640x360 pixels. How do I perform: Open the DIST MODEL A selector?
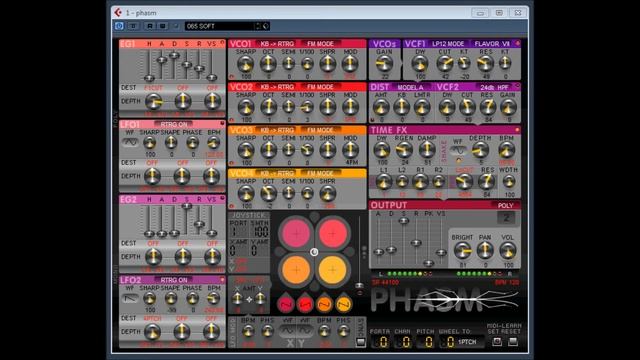pyautogui.click(x=411, y=87)
